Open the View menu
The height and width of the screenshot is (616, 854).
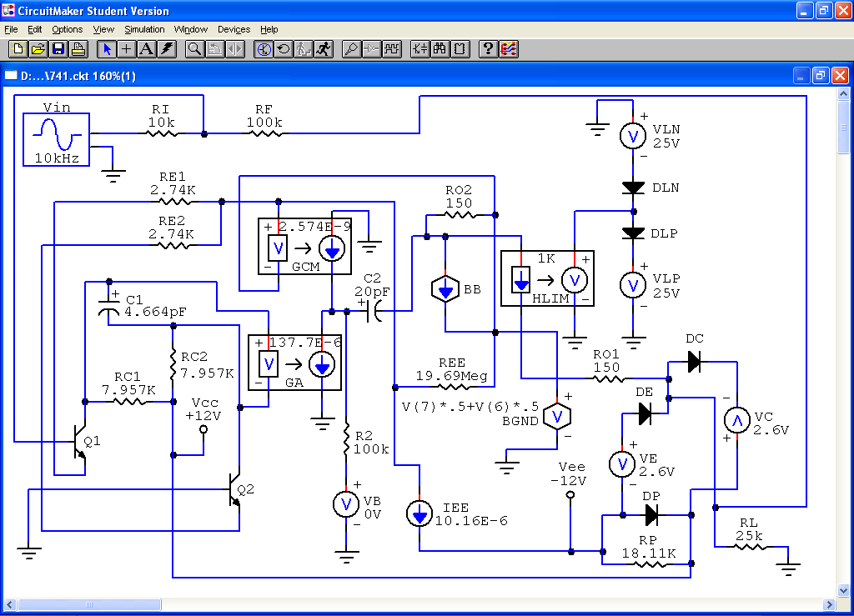point(103,29)
